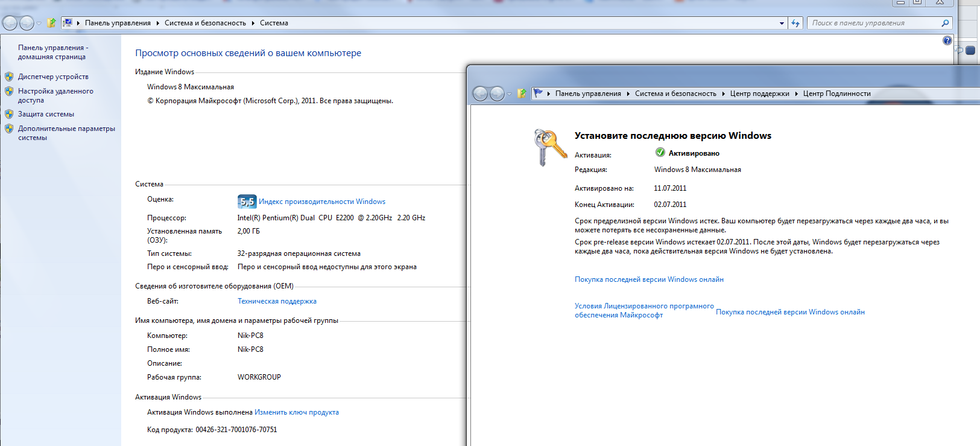
Task: Click computer icon in System address bar
Action: pyautogui.click(x=68, y=23)
